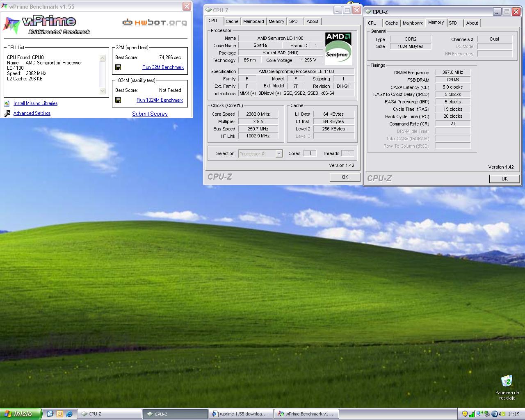Close the wPrime Benchmark window

(x=187, y=6)
